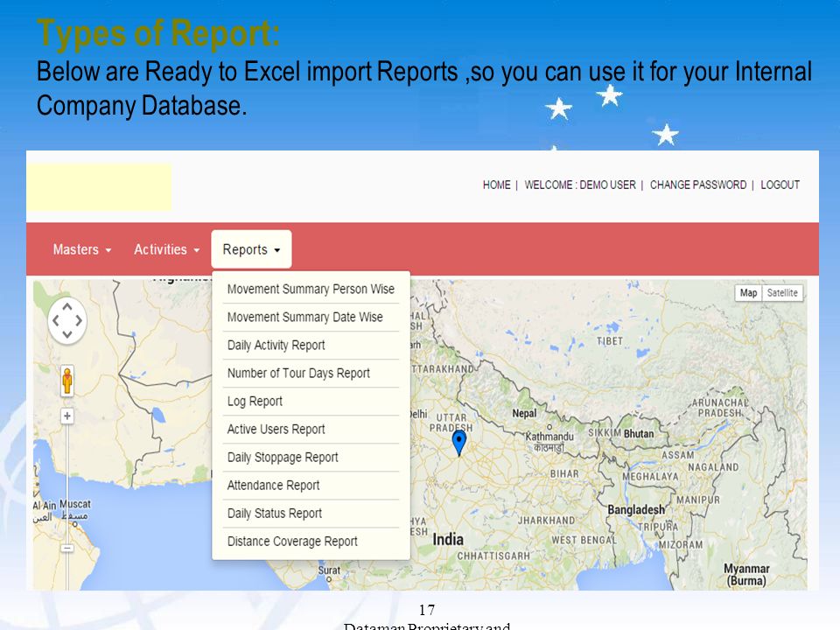Click the SIKKIM label on the map
The height and width of the screenshot is (630, 840).
pyautogui.click(x=605, y=433)
